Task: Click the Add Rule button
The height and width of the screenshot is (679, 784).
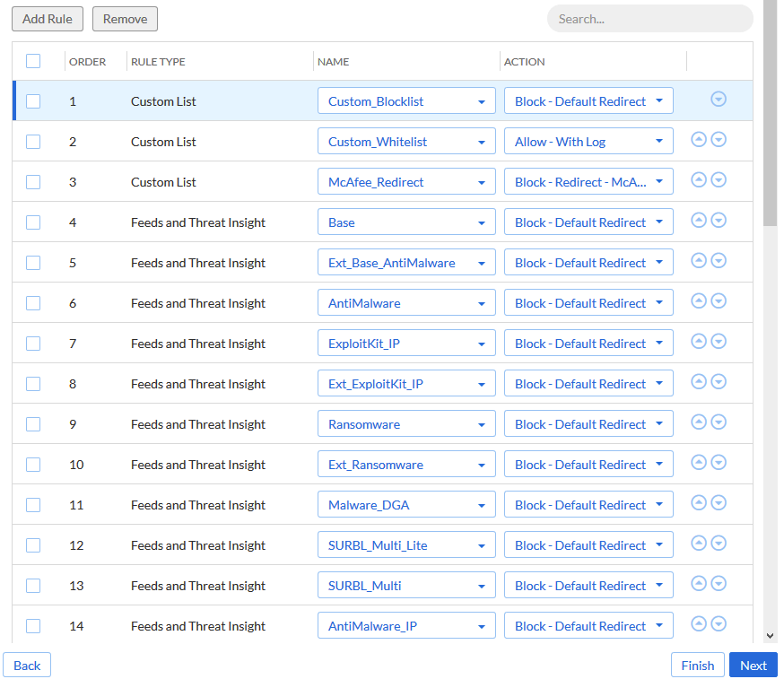Action: click(x=48, y=19)
